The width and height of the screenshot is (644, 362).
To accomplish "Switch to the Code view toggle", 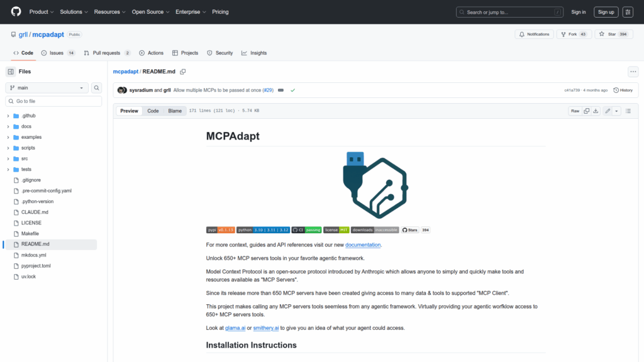I will point(153,111).
